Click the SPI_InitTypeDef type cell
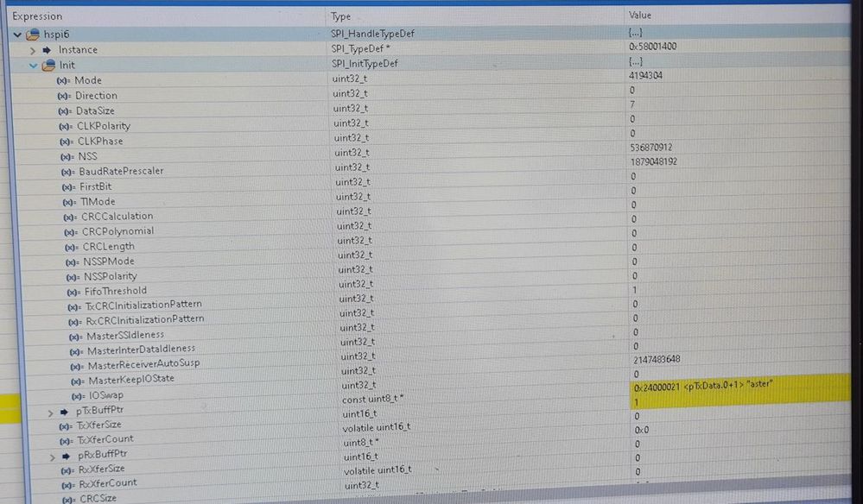 coord(365,64)
